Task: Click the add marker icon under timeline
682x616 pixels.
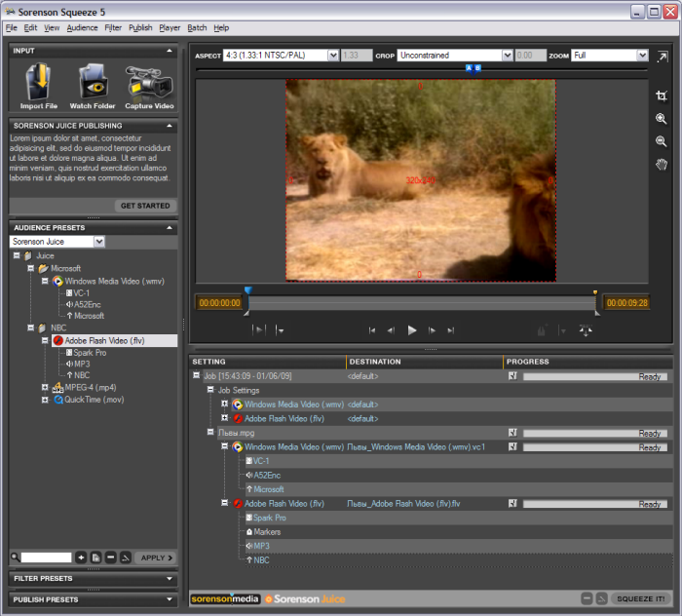Action: tap(542, 330)
